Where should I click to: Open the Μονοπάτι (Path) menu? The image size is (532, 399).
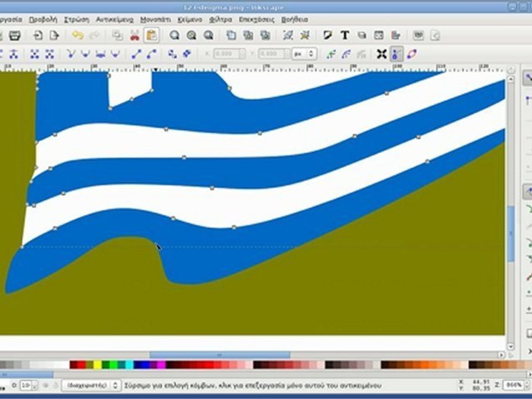tap(156, 20)
